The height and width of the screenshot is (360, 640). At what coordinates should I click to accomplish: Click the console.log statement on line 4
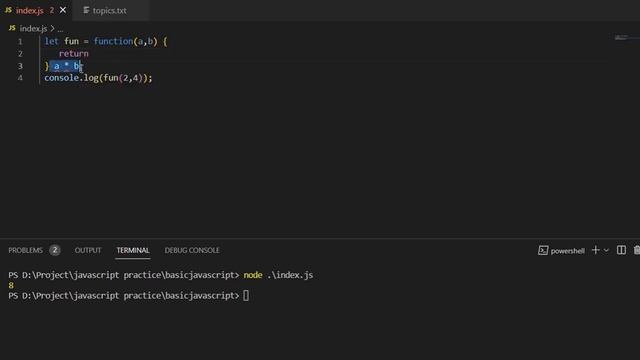98,78
